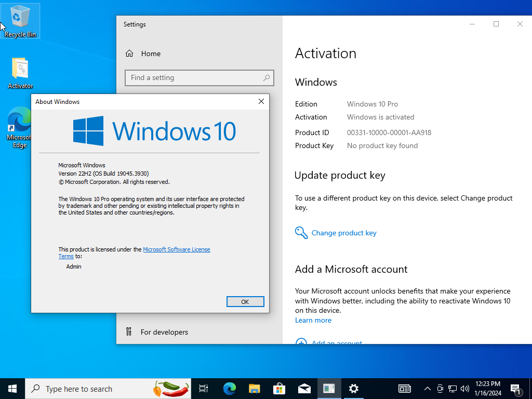
Task: Click the 'Windows 10 Pro' edition value
Action: pyautogui.click(x=372, y=104)
